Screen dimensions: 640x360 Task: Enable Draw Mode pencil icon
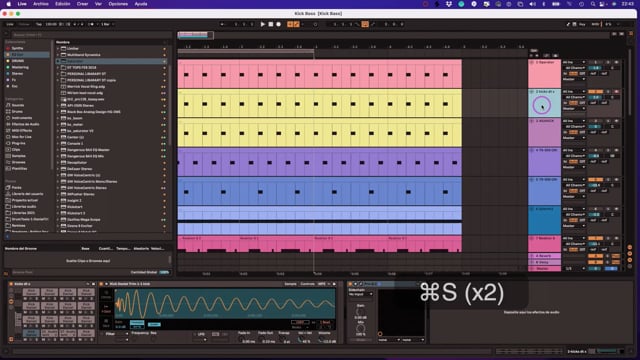(x=568, y=24)
